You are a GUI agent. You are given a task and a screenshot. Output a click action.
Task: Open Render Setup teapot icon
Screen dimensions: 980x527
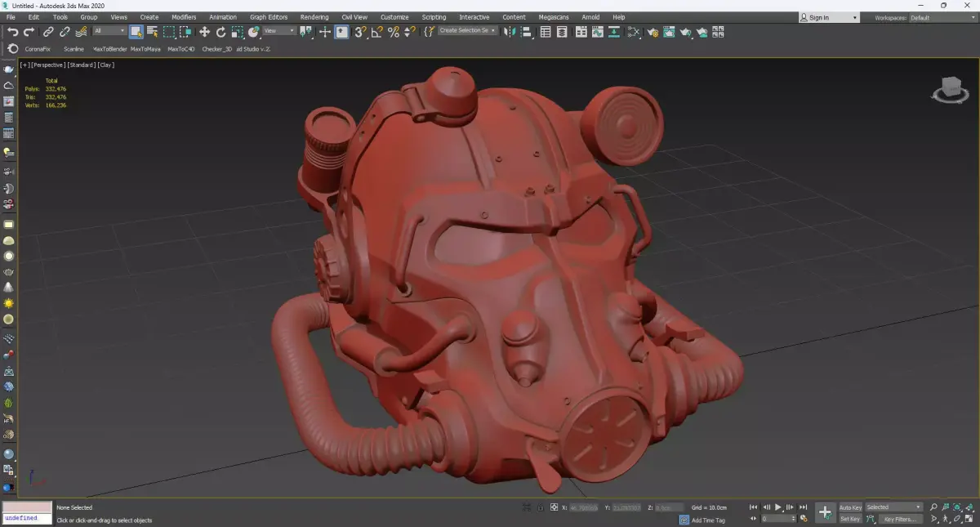point(653,32)
